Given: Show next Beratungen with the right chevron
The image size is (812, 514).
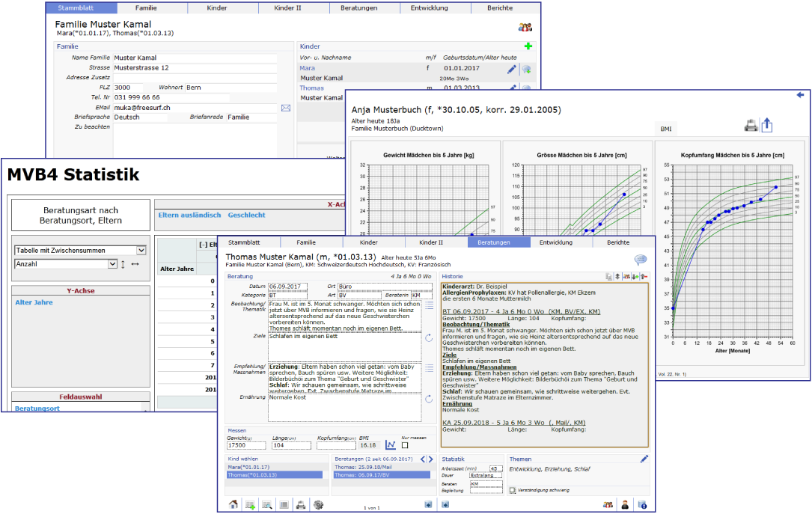Looking at the screenshot, I should [431, 459].
